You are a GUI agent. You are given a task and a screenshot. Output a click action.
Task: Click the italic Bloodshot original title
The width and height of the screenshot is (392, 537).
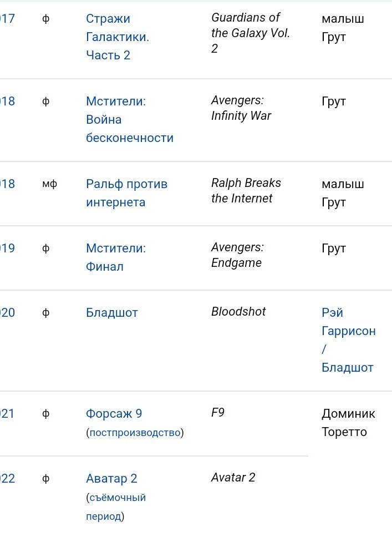pyautogui.click(x=238, y=312)
